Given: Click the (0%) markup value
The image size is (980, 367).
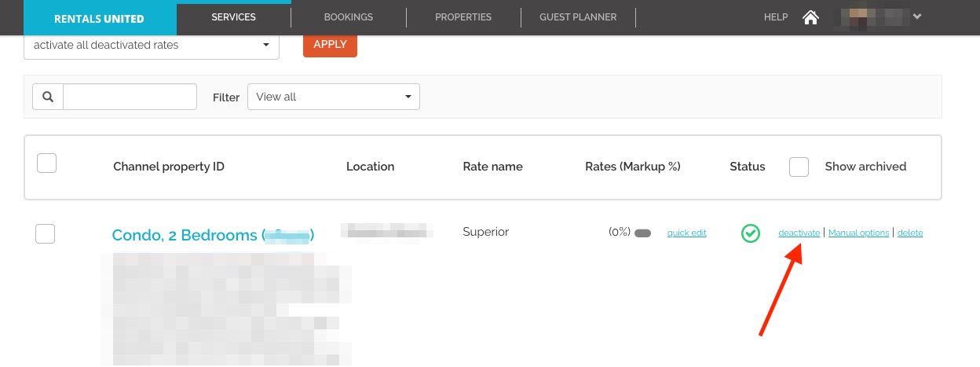Looking at the screenshot, I should point(620,232).
